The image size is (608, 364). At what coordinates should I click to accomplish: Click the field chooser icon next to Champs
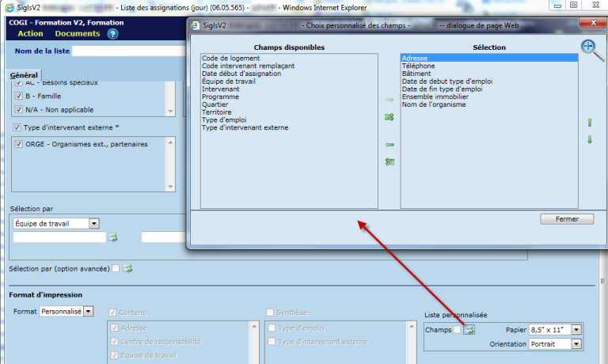coord(469,330)
